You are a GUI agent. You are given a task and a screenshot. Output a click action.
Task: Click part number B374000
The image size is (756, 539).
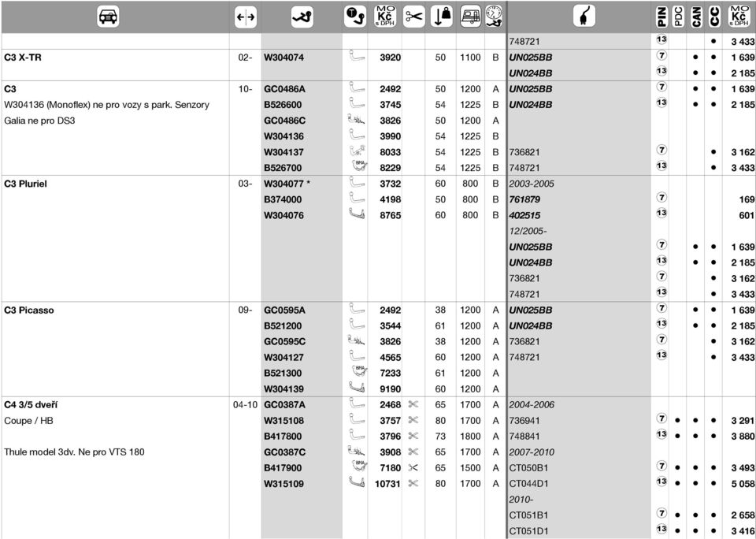(x=283, y=199)
